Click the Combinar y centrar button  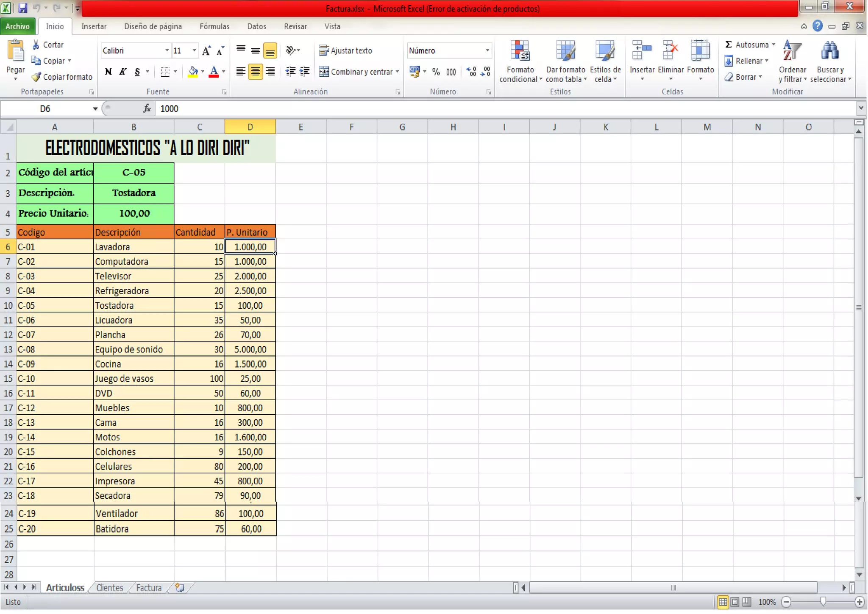tap(359, 72)
